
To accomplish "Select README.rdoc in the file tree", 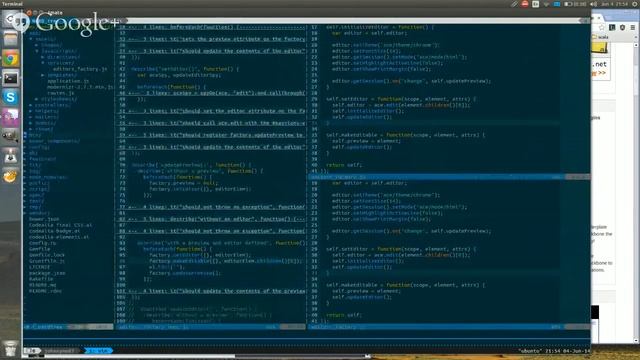I will 45,291.
